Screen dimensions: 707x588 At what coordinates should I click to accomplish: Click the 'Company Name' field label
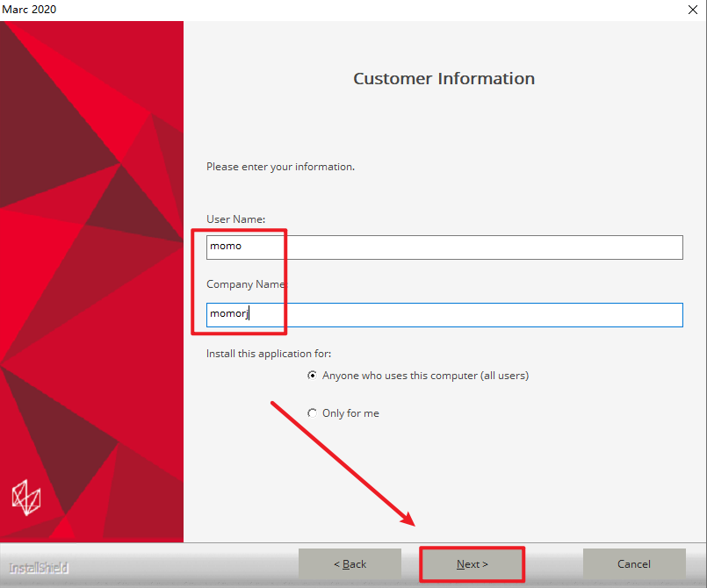(x=245, y=284)
